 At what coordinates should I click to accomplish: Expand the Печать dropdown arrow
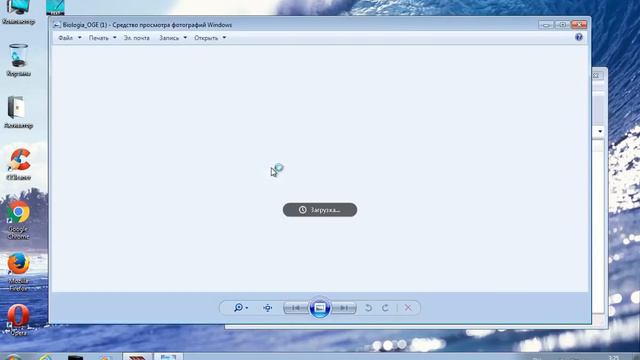pyautogui.click(x=115, y=38)
